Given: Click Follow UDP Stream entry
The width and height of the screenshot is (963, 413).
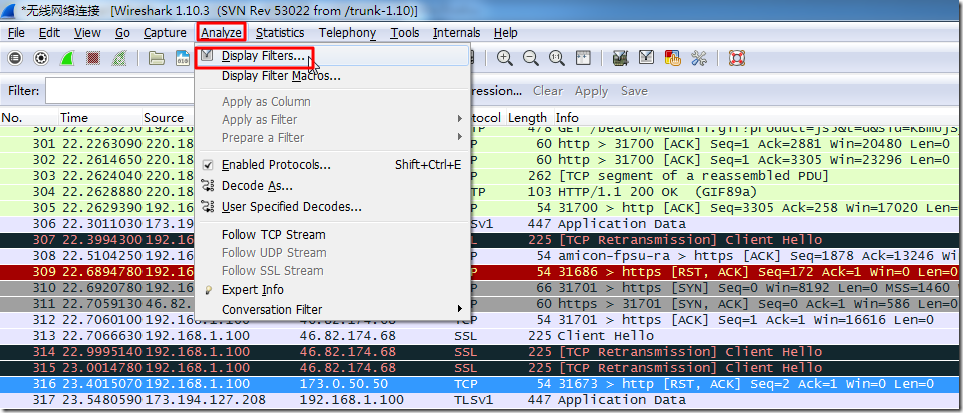Looking at the screenshot, I should pyautogui.click(x=274, y=253).
